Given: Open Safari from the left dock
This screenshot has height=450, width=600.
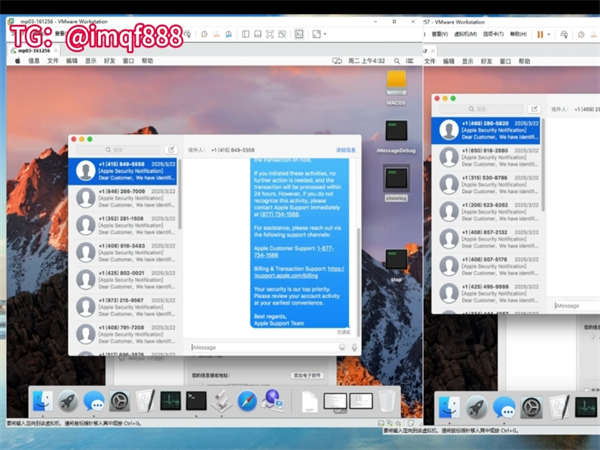Looking at the screenshot, I should coord(246,402).
